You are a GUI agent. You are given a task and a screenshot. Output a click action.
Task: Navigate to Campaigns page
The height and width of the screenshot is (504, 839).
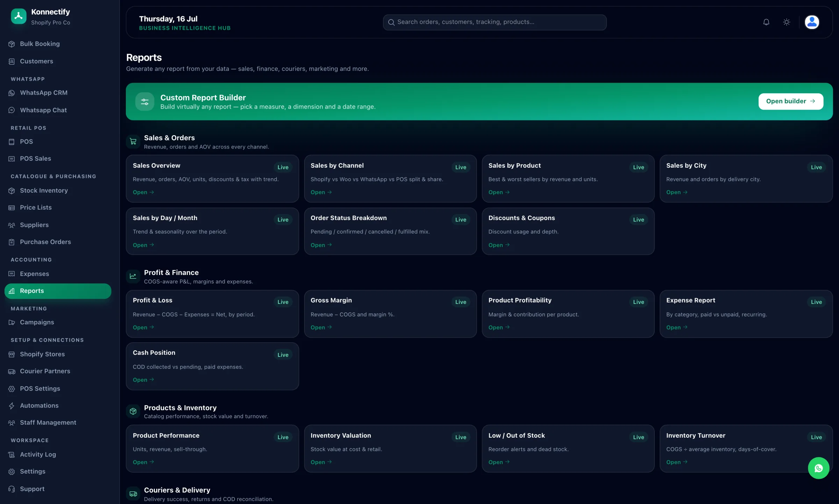click(x=58, y=322)
